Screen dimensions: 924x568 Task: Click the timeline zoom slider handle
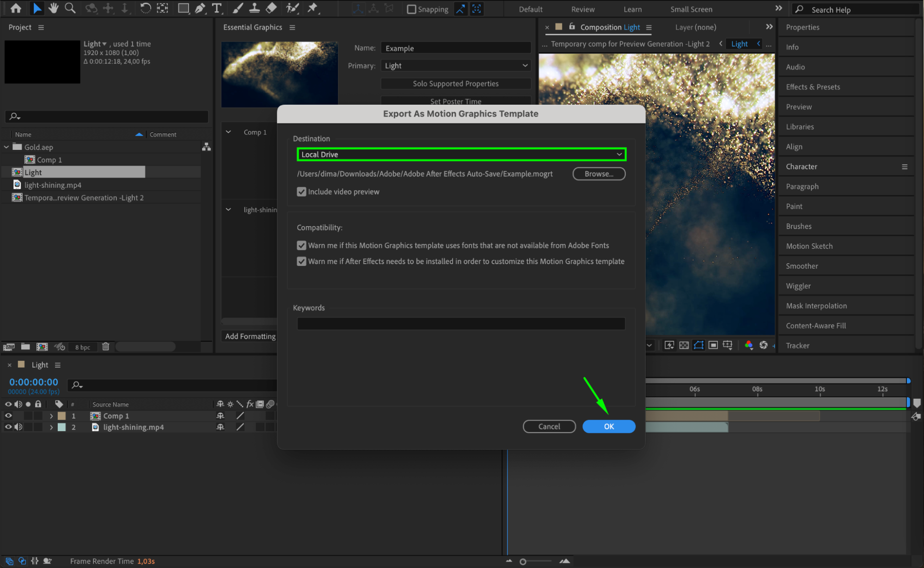523,561
